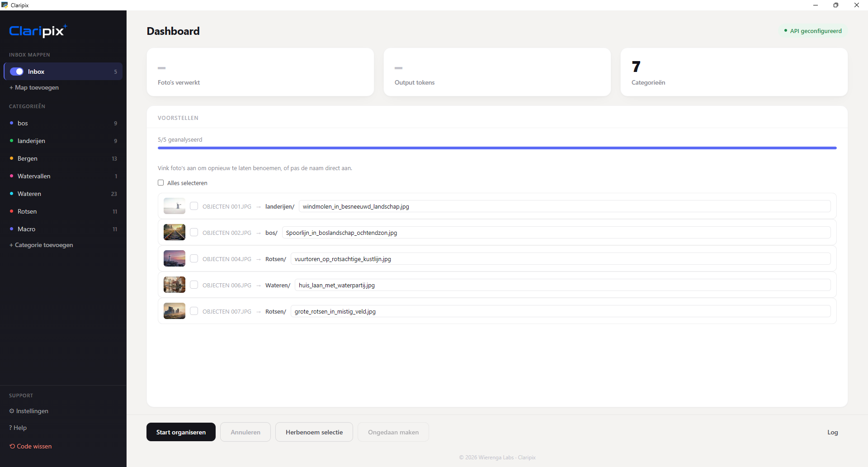Check the Alles selecteren checkbox
Viewport: 868px width, 467px height.
[160, 183]
